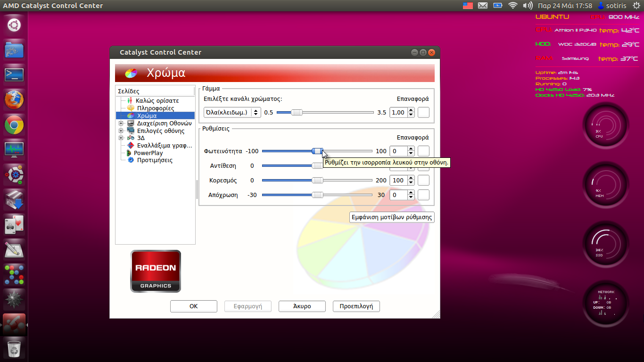This screenshot has width=644, height=362.
Task: Open the drawing tablet app icon
Action: coord(14,250)
